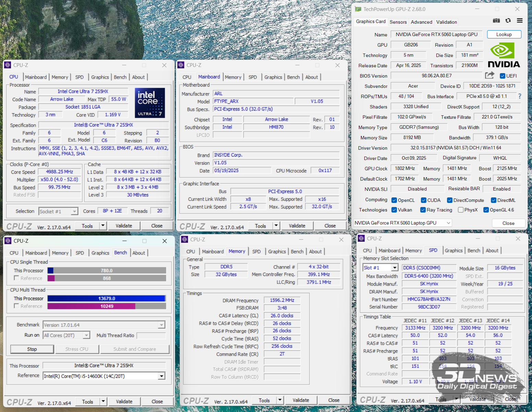This screenshot has height=412, width=532.
Task: Click Stop in the Bench window
Action: click(32, 349)
